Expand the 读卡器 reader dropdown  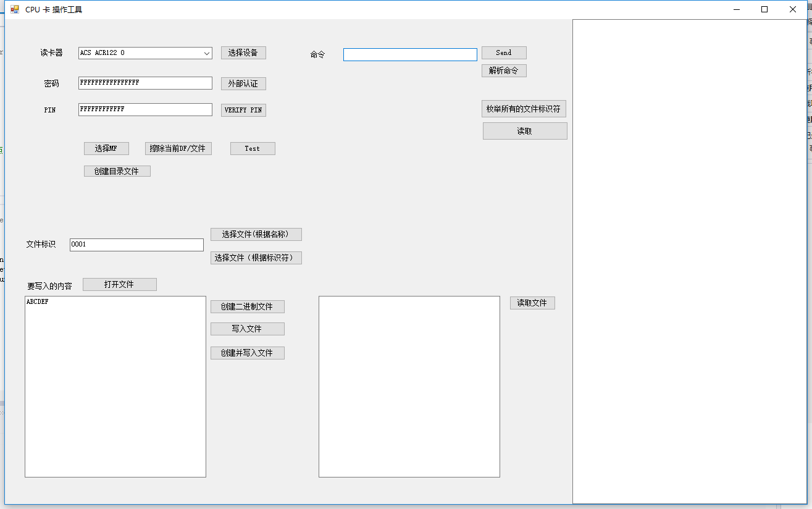pos(207,53)
